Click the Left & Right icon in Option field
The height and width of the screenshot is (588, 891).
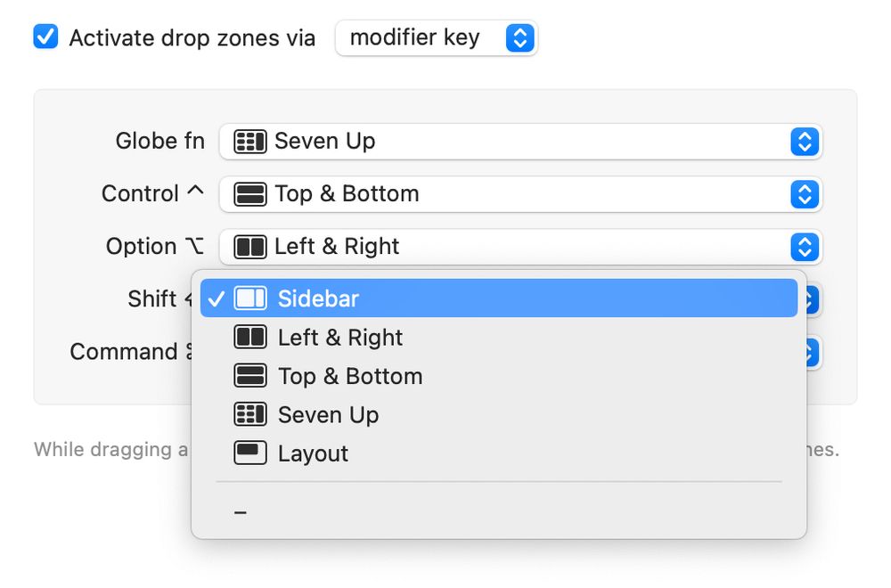[250, 247]
